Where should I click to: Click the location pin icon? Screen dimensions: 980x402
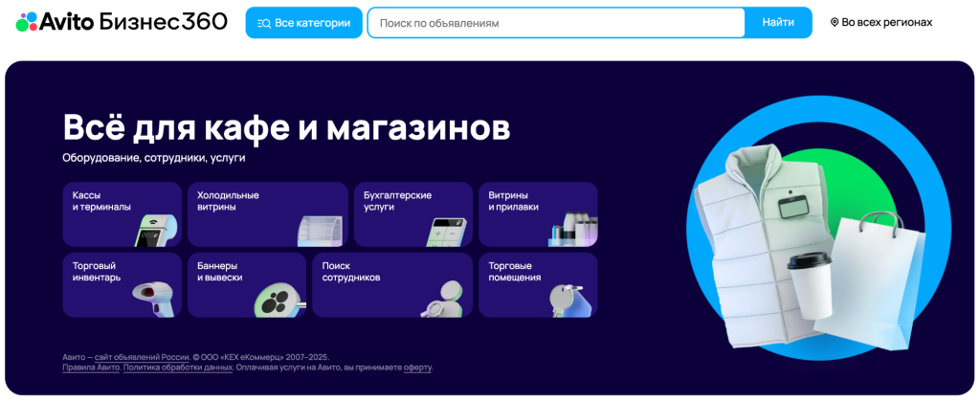pyautogui.click(x=834, y=23)
